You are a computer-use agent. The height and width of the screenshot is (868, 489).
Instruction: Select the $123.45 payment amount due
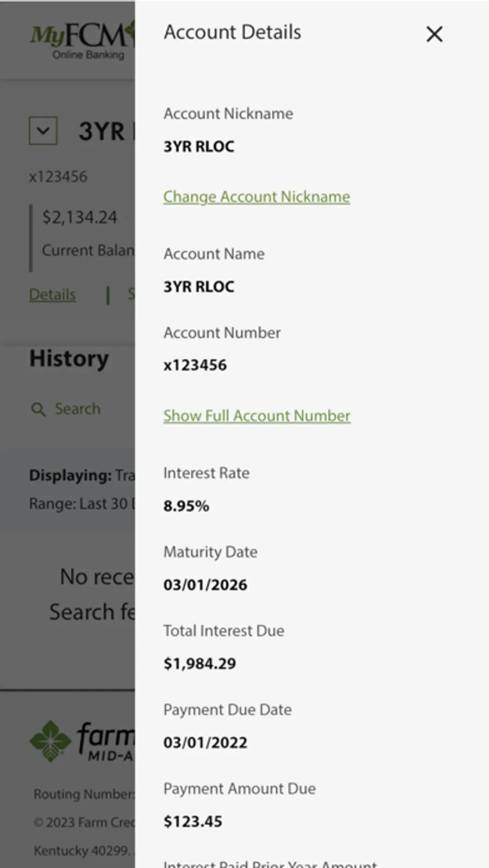click(x=193, y=821)
